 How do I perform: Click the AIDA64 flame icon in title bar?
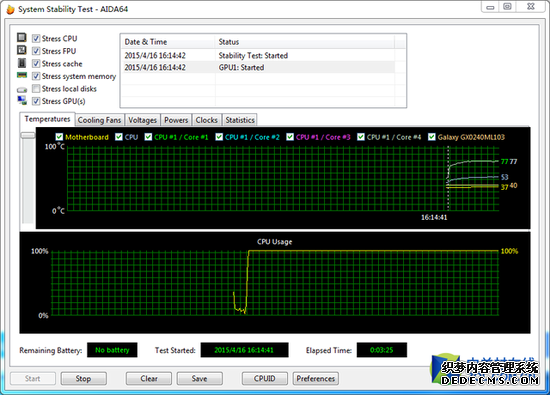point(11,9)
